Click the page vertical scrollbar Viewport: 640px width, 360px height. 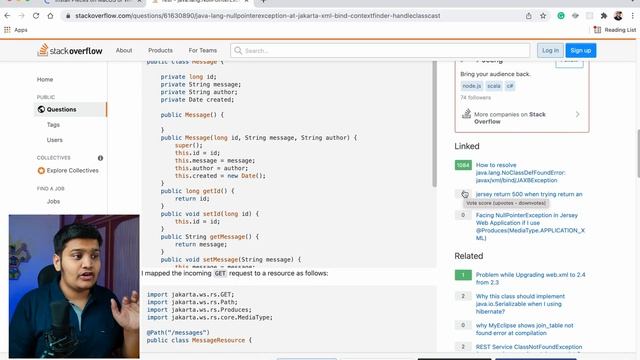coord(638,153)
